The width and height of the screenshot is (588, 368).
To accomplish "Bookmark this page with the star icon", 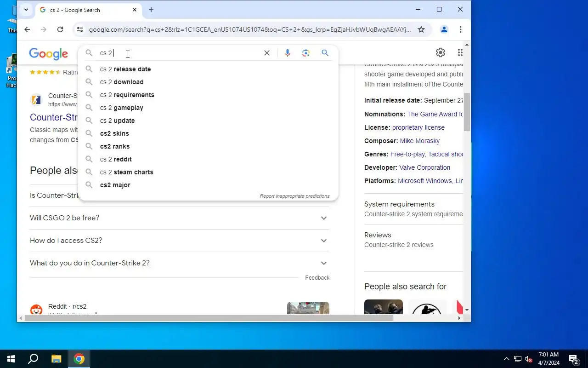I will click(x=421, y=29).
